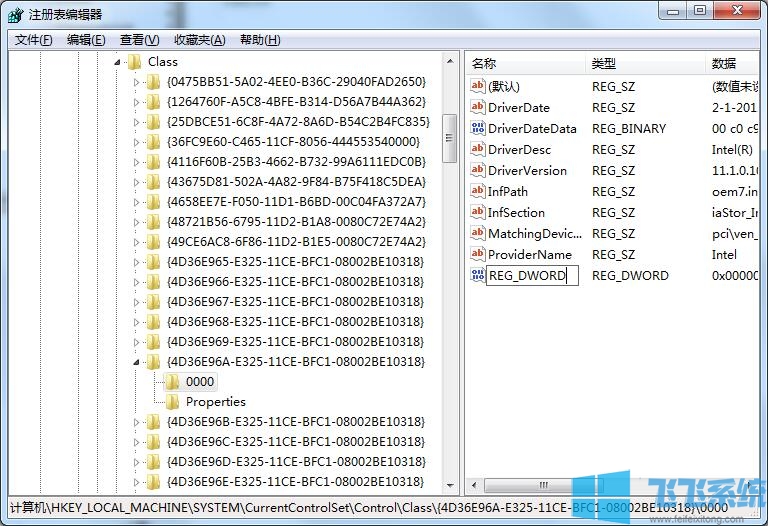Expand the {0475BB51-5A02-4EE0-B36C-29040FAD2650} key

[137, 82]
